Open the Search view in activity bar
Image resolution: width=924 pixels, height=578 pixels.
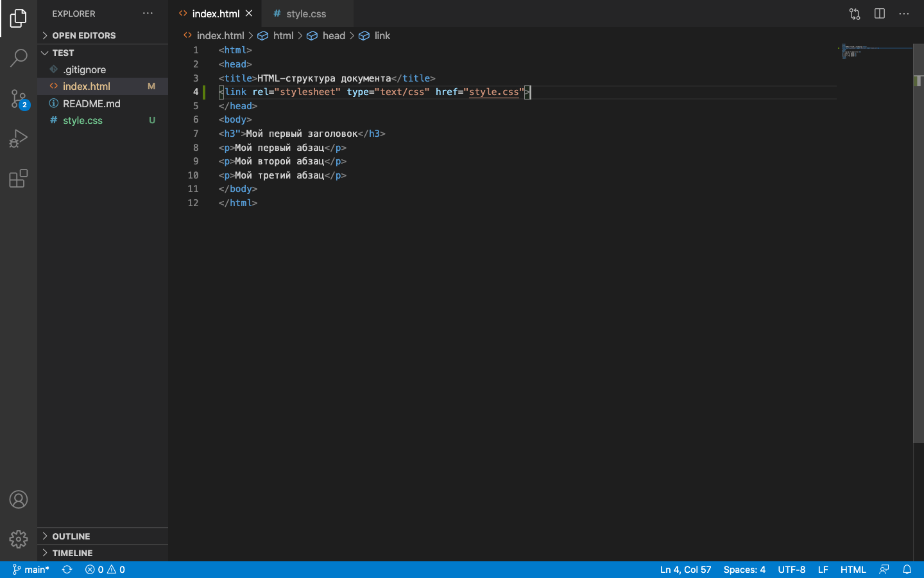click(19, 58)
